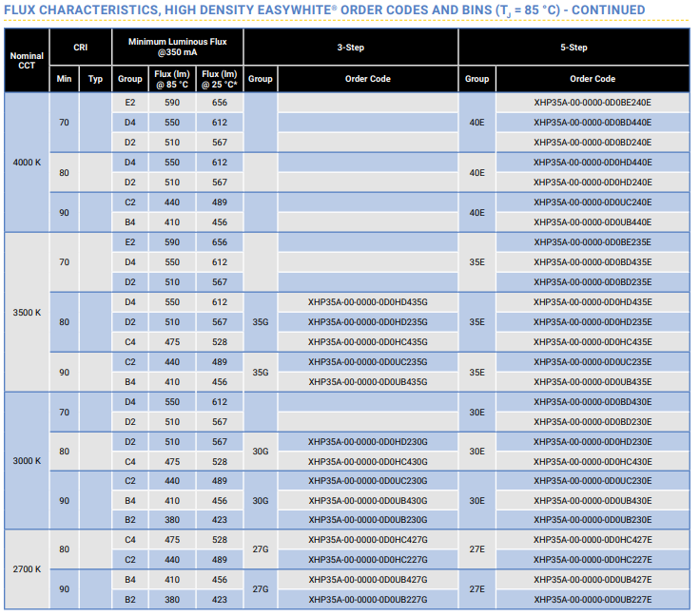
Task: Click order code XHP35A-00-0000-0D0BE240E
Action: pos(593,103)
